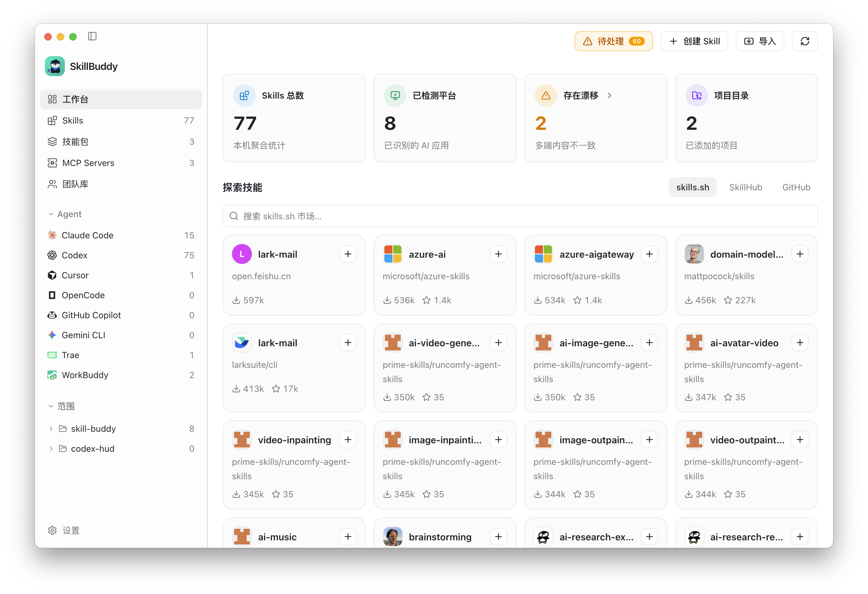Add the domain-model skill
Image resolution: width=868 pixels, height=594 pixels.
coord(800,254)
